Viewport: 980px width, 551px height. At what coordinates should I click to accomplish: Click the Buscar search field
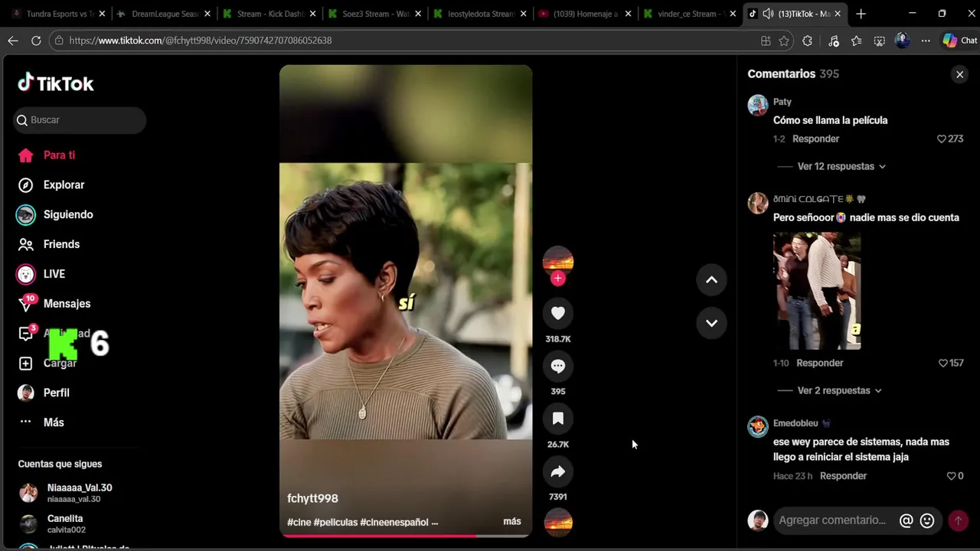[x=80, y=120]
